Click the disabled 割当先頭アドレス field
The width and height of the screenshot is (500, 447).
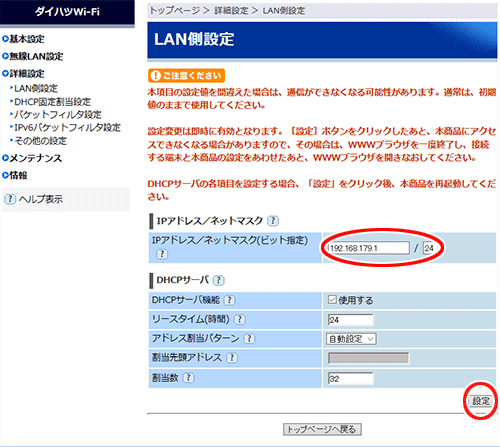(x=369, y=359)
